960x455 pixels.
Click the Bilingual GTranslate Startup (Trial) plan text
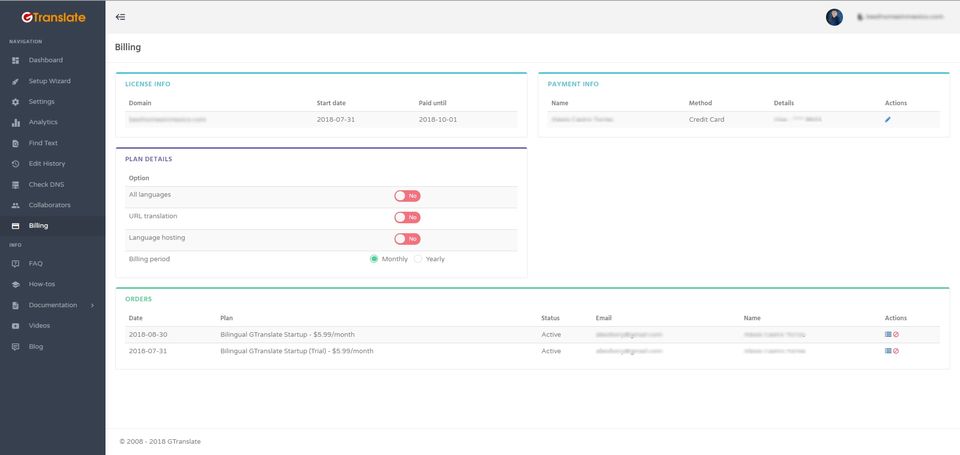pos(297,351)
